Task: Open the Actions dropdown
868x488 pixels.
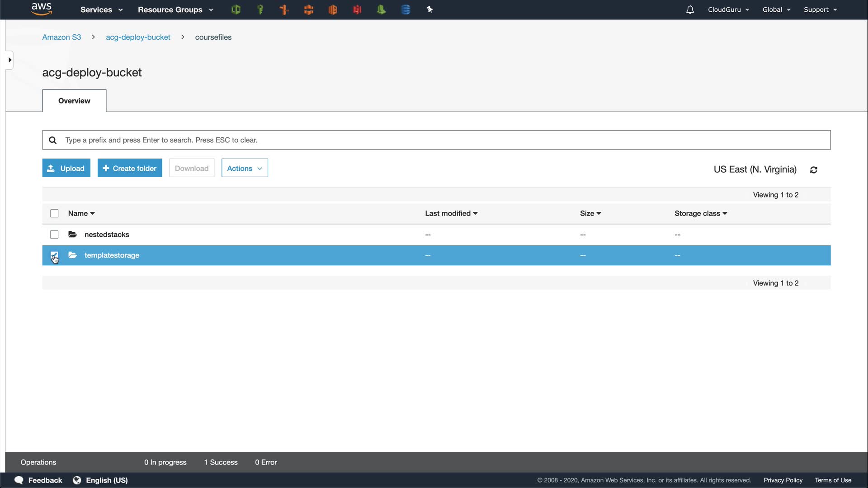Action: point(245,168)
